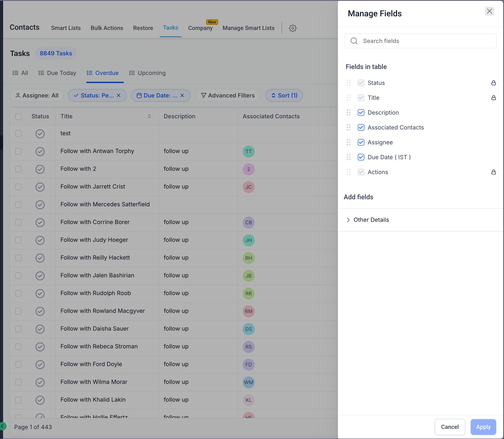This screenshot has width=504, height=439.
Task: Clear the Due Date filter with its X icon
Action: coord(182,95)
